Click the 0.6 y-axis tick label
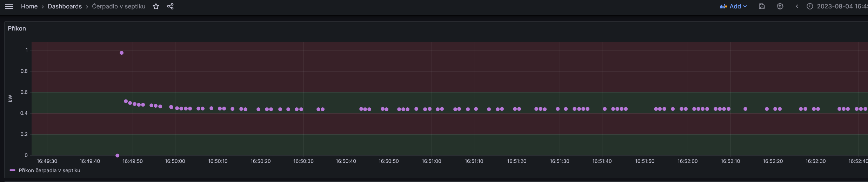The height and width of the screenshot is (182, 868). tap(24, 92)
